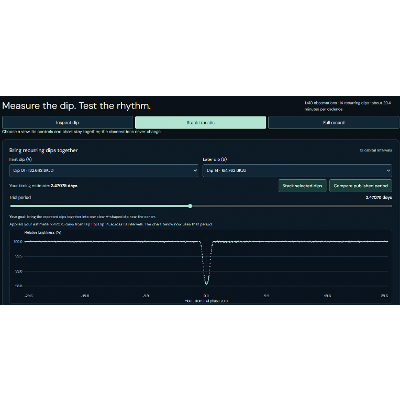Open the First dip dropdown
The height and width of the screenshot is (400, 400).
tap(104, 171)
